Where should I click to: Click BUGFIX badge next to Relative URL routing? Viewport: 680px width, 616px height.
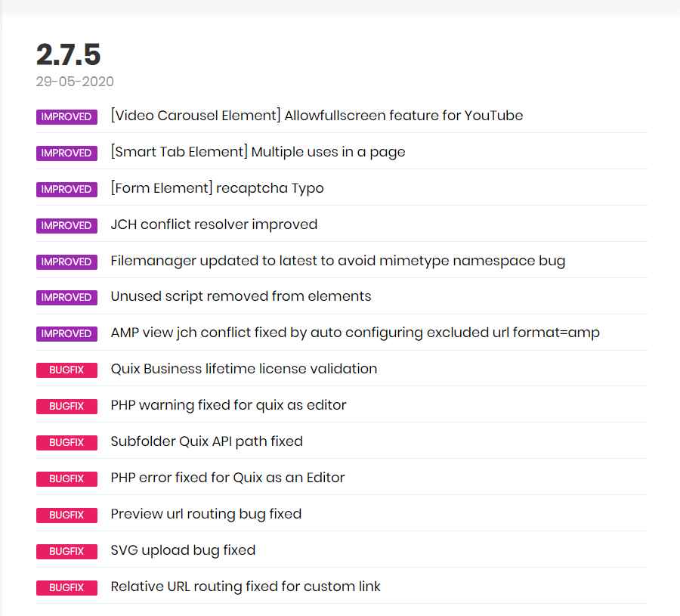click(66, 587)
